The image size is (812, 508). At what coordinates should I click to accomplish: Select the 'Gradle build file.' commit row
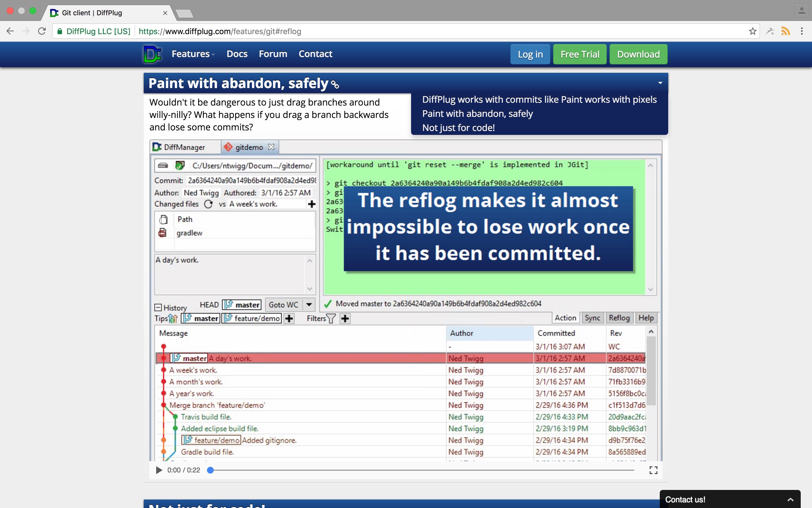coord(401,452)
